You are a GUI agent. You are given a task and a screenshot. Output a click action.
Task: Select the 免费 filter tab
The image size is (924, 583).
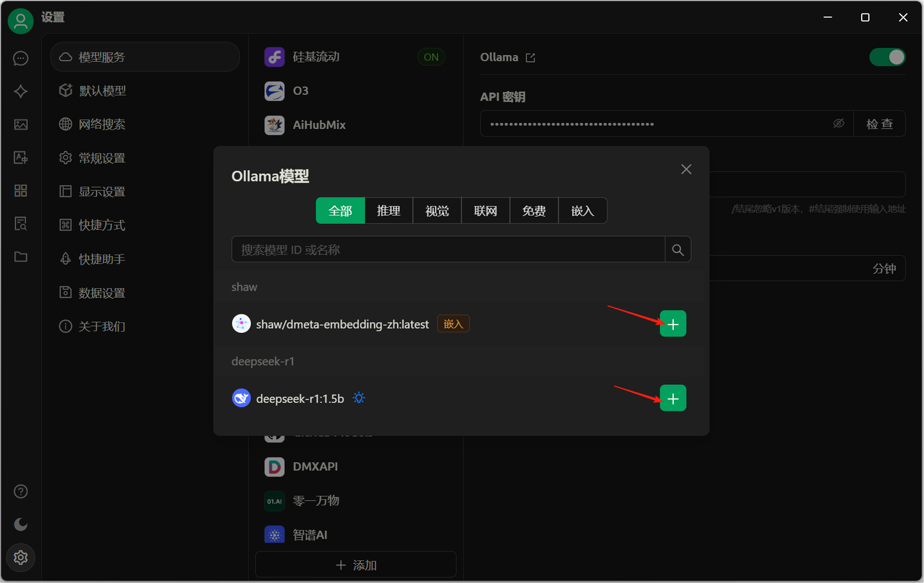coord(534,211)
